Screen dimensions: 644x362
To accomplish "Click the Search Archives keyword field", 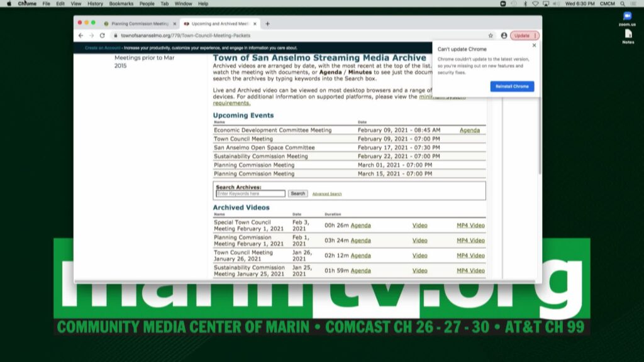I will 250,194.
